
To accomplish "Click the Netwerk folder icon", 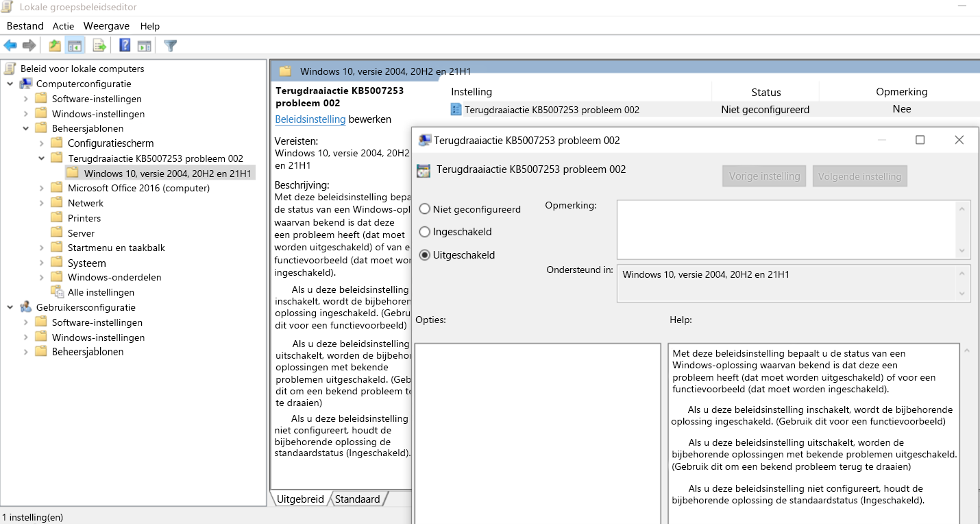I will 57,203.
